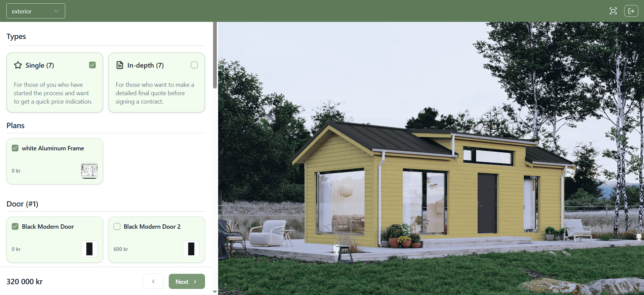Untick the Black Modern Door checkbox
The height and width of the screenshot is (295, 644).
[x=15, y=226]
